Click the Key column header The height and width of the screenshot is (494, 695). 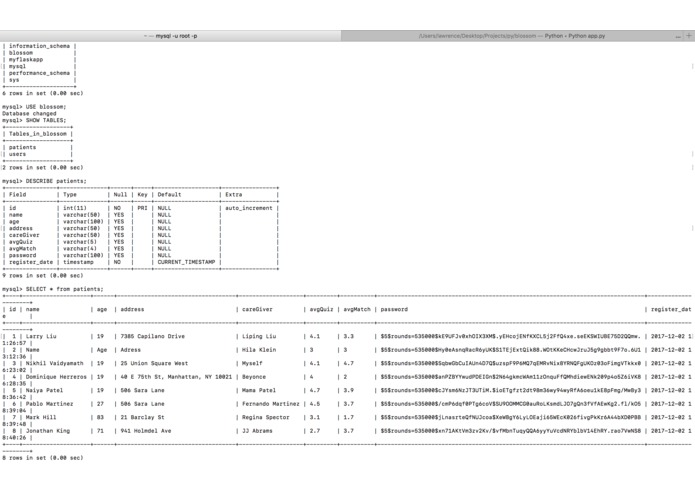tap(142, 194)
